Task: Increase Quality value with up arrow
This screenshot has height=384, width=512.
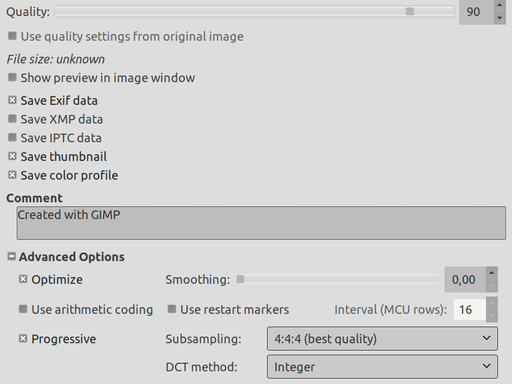Action: (499, 5)
